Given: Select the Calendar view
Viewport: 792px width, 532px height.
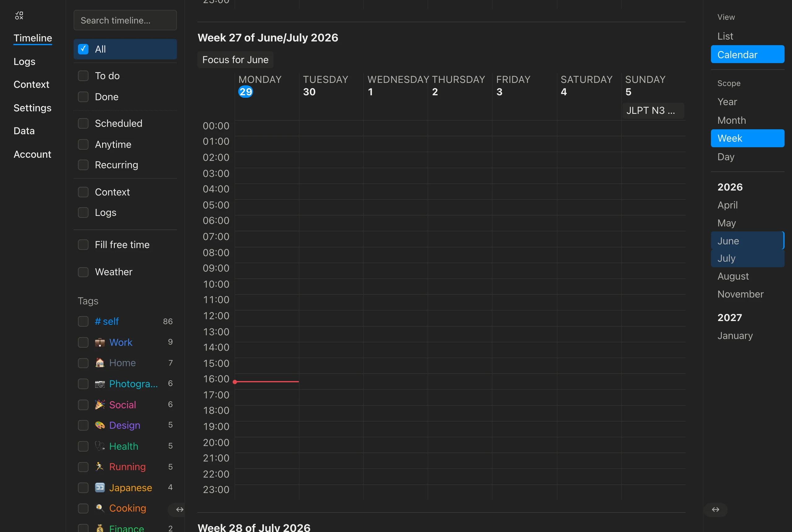Looking at the screenshot, I should (747, 54).
